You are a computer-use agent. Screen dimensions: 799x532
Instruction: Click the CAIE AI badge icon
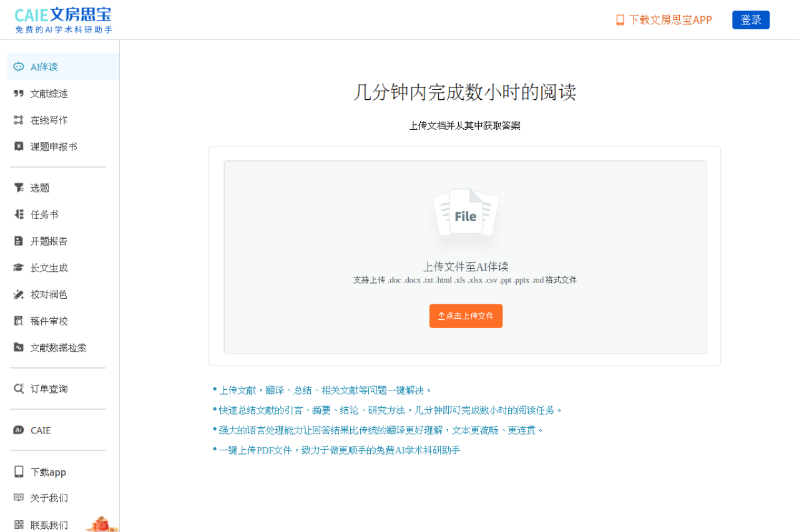19,430
